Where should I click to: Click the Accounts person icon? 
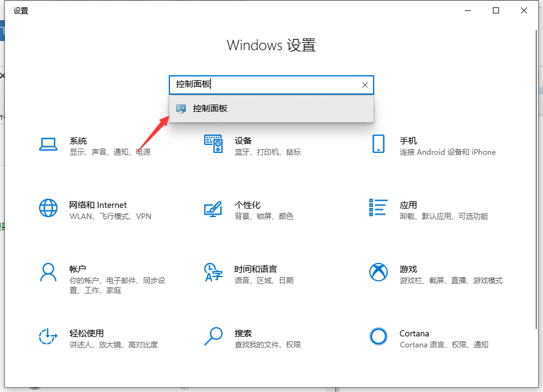tap(48, 272)
